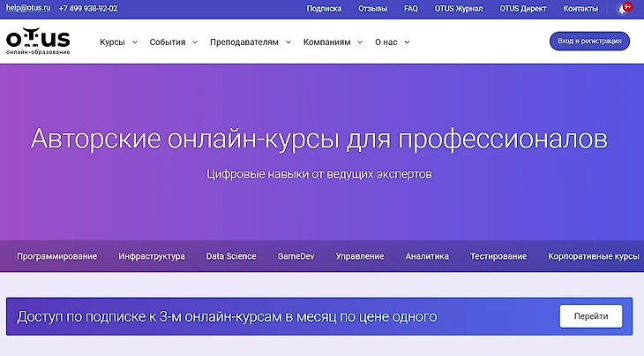
Task: Select the Программирование category
Action: (x=56, y=256)
